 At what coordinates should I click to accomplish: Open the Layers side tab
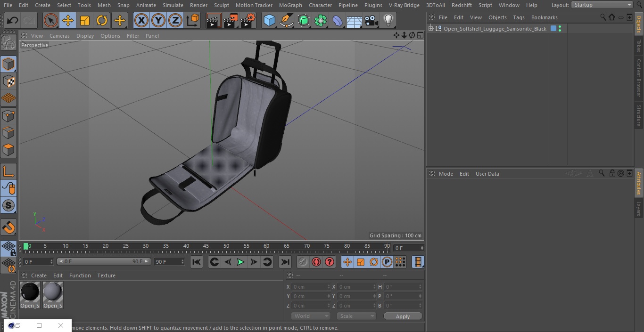click(x=639, y=209)
